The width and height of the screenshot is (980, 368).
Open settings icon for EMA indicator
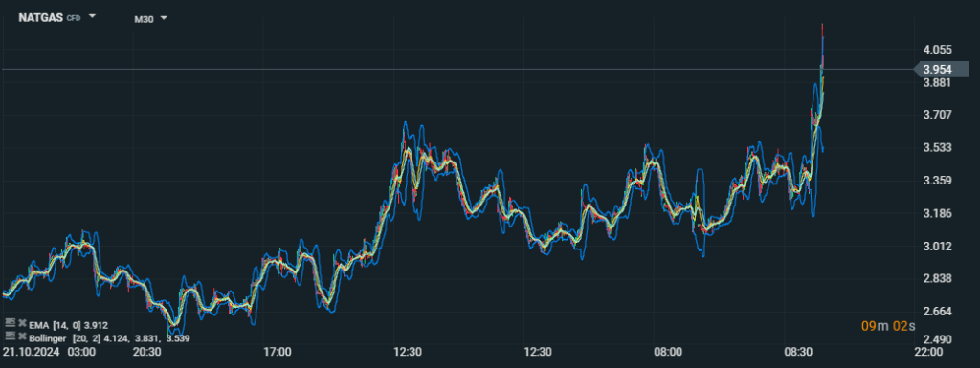click(x=10, y=323)
